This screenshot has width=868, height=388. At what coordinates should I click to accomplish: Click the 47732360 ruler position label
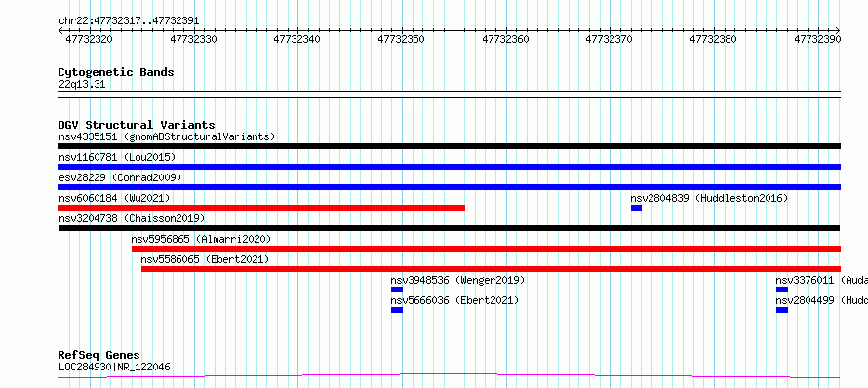point(505,39)
